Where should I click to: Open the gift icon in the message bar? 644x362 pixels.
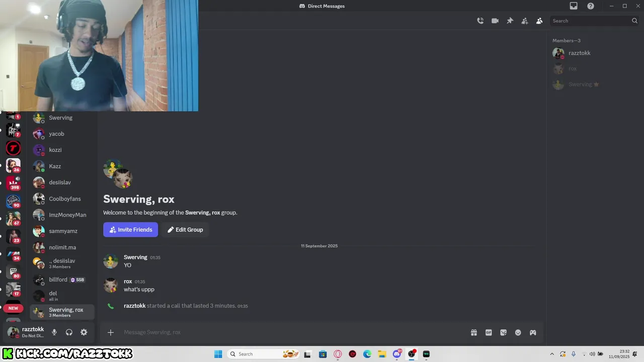474,332
